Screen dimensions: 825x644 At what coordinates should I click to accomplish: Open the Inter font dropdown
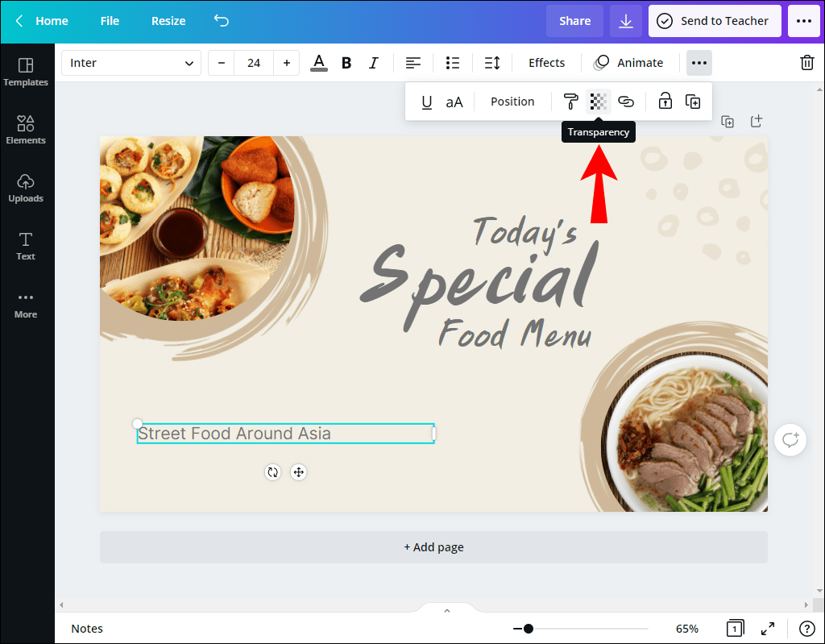tap(131, 62)
